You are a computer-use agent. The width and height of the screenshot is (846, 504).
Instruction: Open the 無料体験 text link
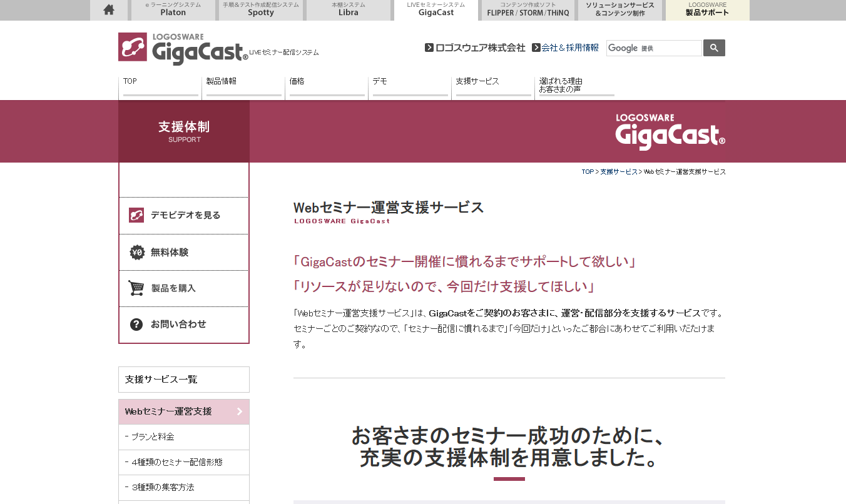[170, 253]
